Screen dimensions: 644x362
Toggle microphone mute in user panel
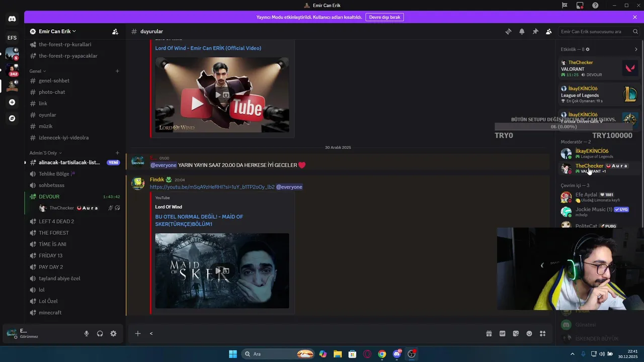click(x=87, y=333)
